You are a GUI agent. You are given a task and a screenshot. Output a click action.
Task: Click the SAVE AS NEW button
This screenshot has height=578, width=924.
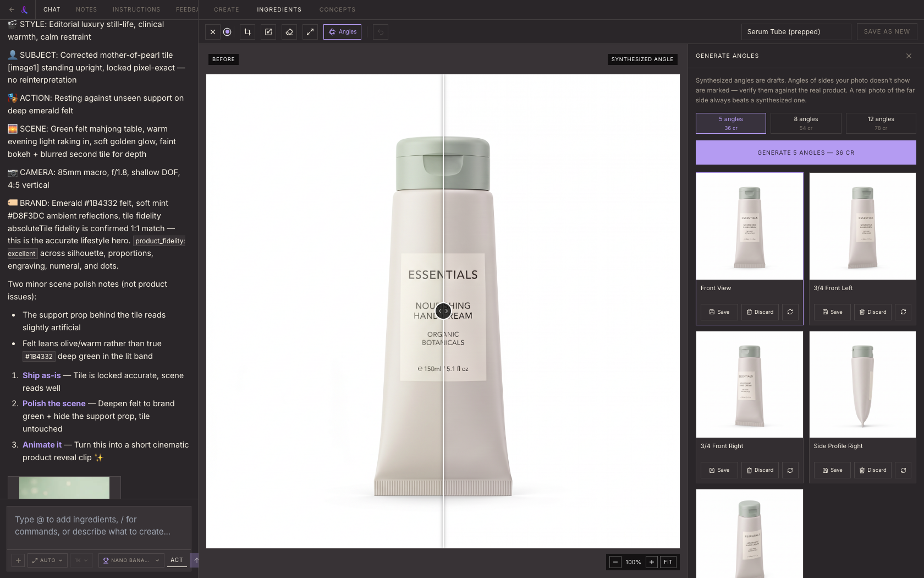[887, 32]
